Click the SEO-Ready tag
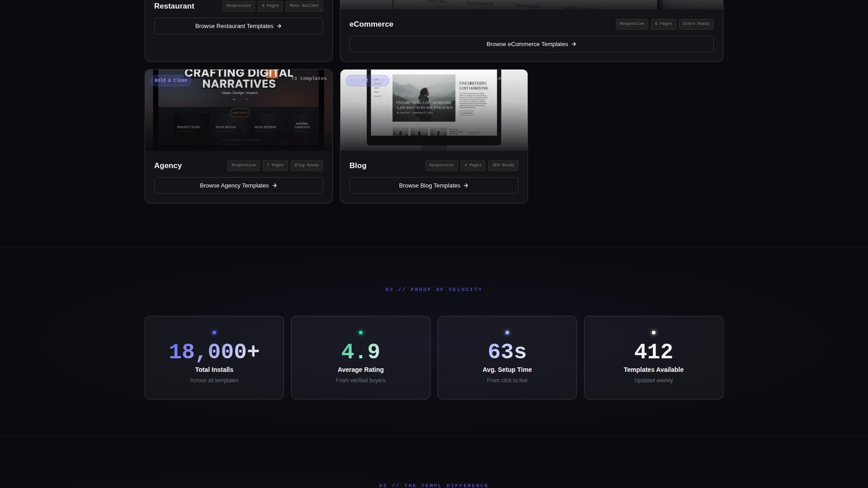 503,165
